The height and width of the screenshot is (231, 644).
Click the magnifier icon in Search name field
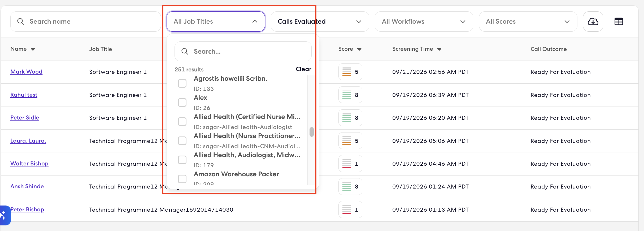[x=21, y=22]
